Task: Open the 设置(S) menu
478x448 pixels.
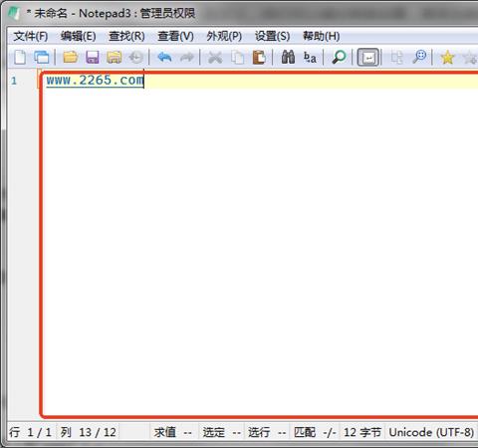Action: coord(272,36)
